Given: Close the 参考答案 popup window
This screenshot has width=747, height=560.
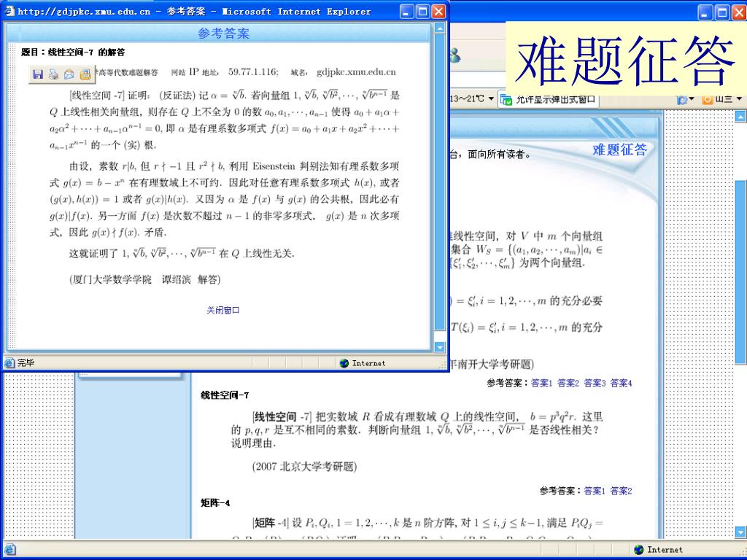Looking at the screenshot, I should point(438,12).
